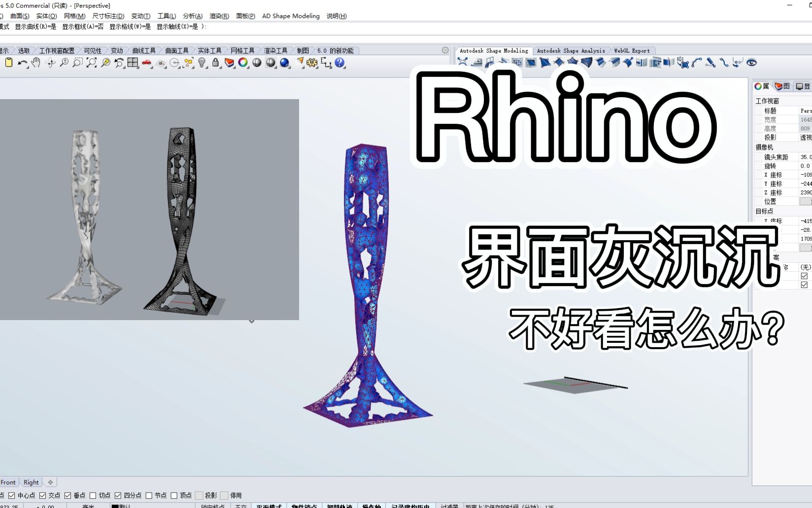Toggle 物件锁点 in the status bar
The width and height of the screenshot is (812, 508).
[304, 506]
